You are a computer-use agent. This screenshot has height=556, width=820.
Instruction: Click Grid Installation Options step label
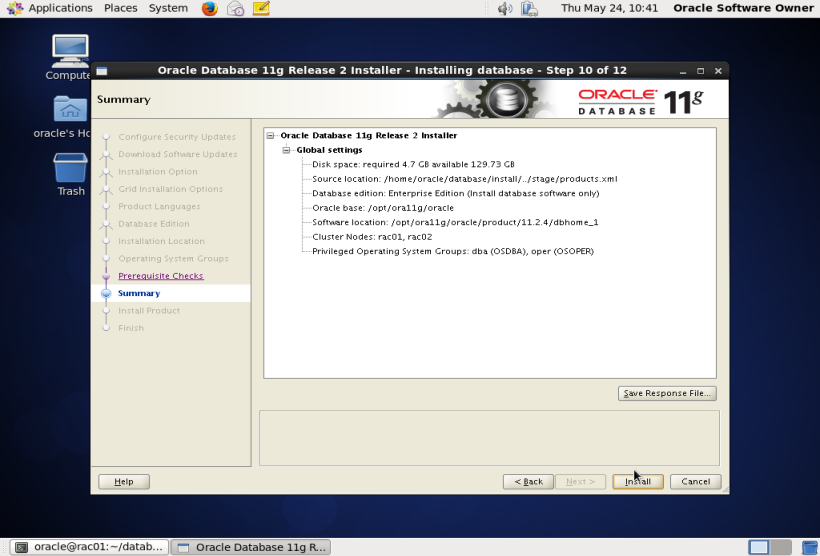[x=170, y=189]
